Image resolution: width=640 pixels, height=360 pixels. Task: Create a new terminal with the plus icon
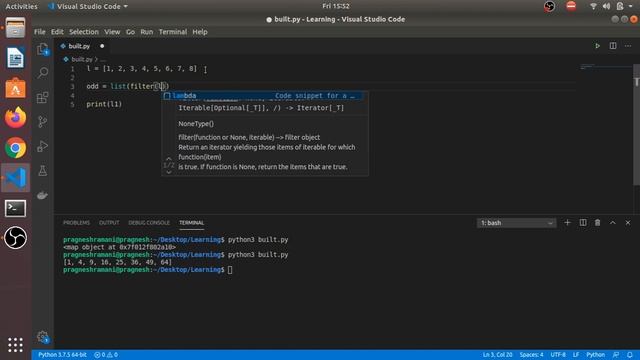pyautogui.click(x=567, y=222)
